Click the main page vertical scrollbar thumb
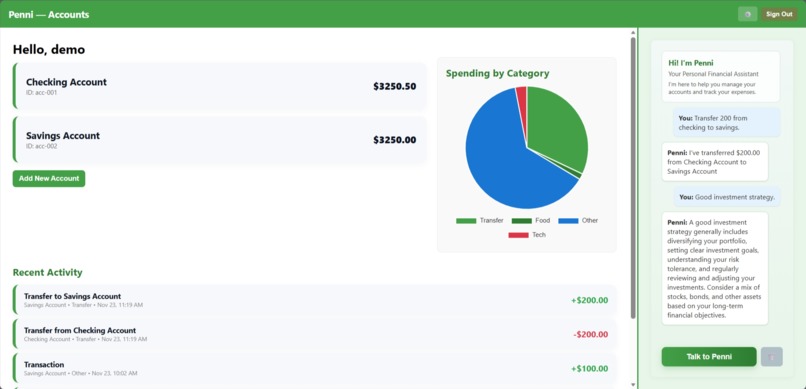The image size is (806, 389). (633, 177)
